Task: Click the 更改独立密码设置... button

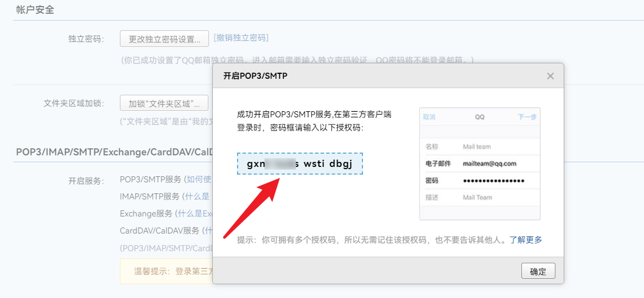Action: [x=164, y=39]
